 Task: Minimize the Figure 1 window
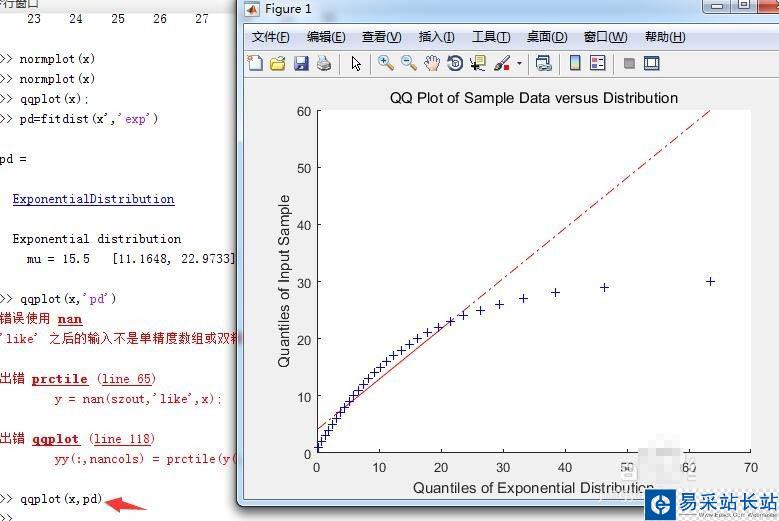[716, 6]
